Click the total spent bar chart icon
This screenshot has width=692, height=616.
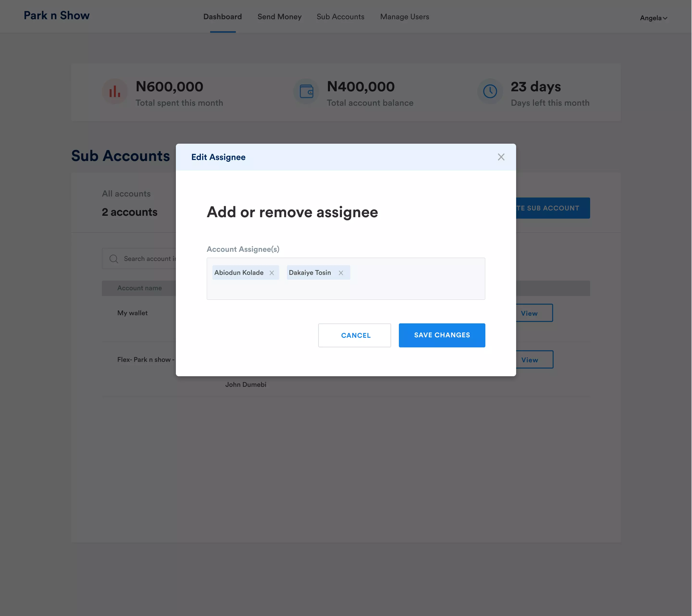pyautogui.click(x=115, y=91)
